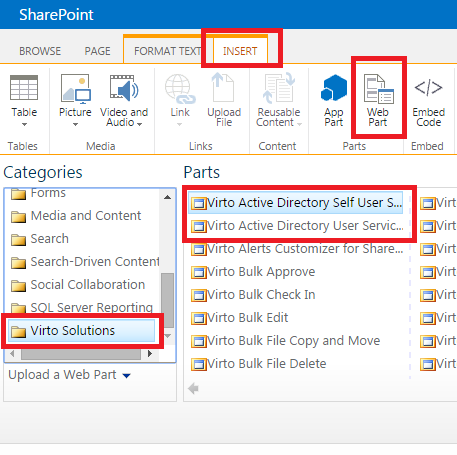Select the Media and Content category

(76, 216)
